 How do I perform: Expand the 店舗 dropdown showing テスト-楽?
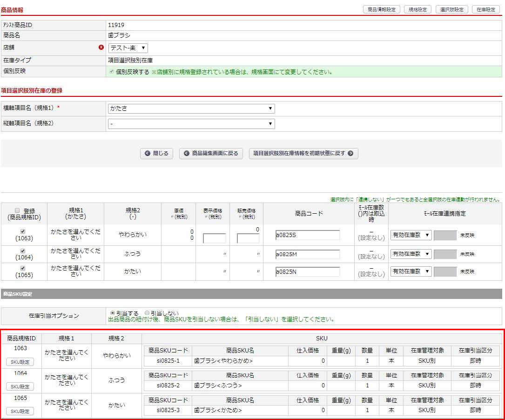tap(128, 48)
